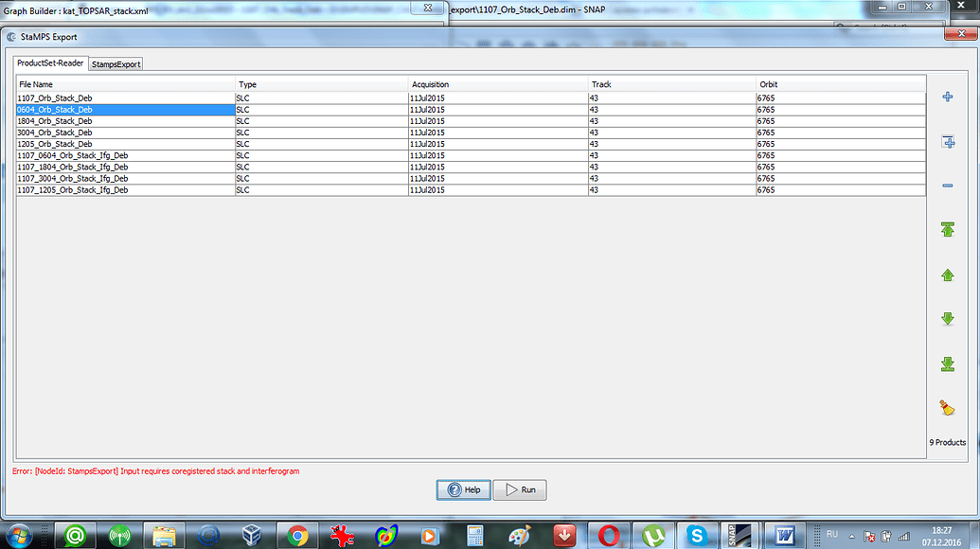The height and width of the screenshot is (549, 980).
Task: Open green antenna app on taskbar
Action: 119,536
